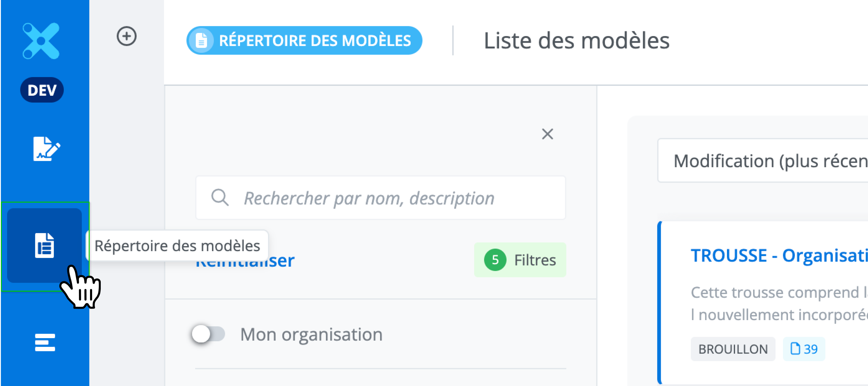Select the Répertoire des modèles sidebar icon
Image resolution: width=868 pixels, height=386 pixels.
[x=45, y=245]
